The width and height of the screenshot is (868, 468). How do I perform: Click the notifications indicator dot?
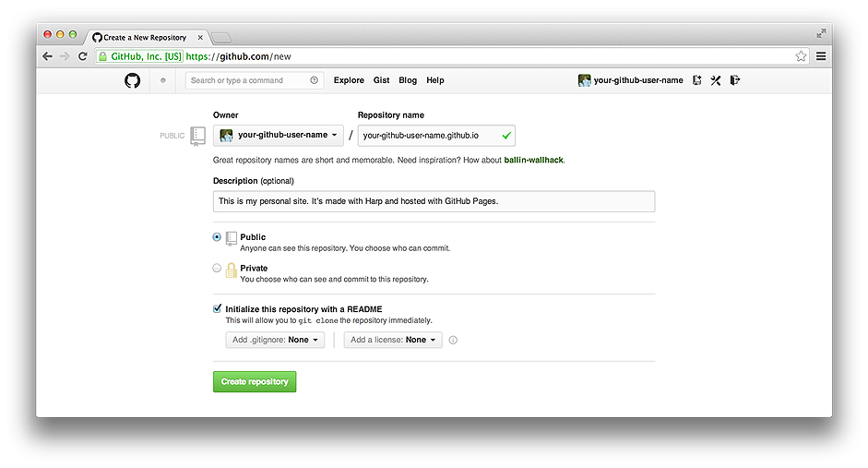click(x=163, y=80)
